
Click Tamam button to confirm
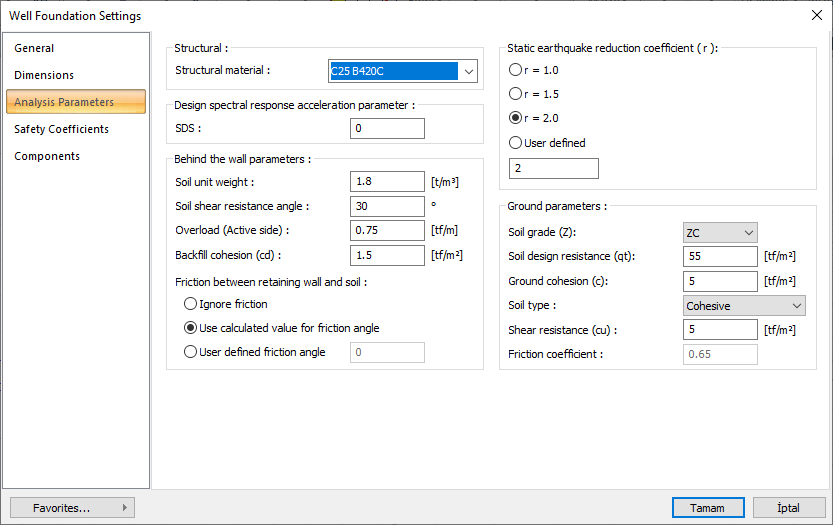tap(708, 508)
